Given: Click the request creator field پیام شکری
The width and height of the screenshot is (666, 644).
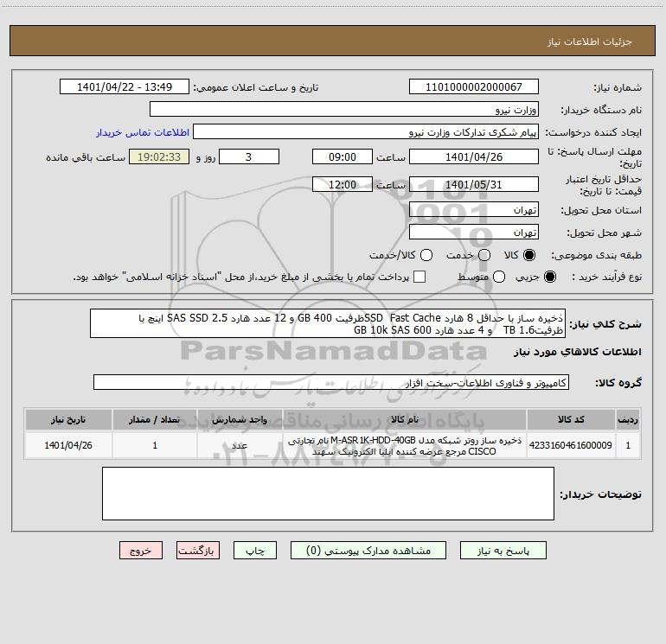Looking at the screenshot, I should [x=366, y=131].
